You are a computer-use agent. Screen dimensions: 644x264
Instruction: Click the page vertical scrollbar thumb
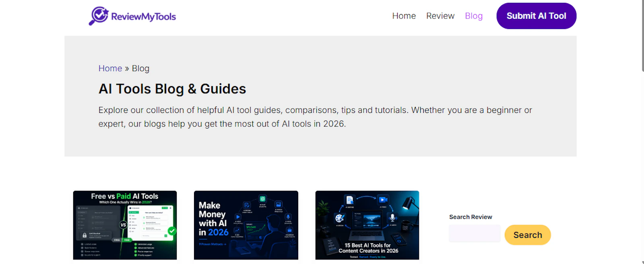(x=643, y=36)
